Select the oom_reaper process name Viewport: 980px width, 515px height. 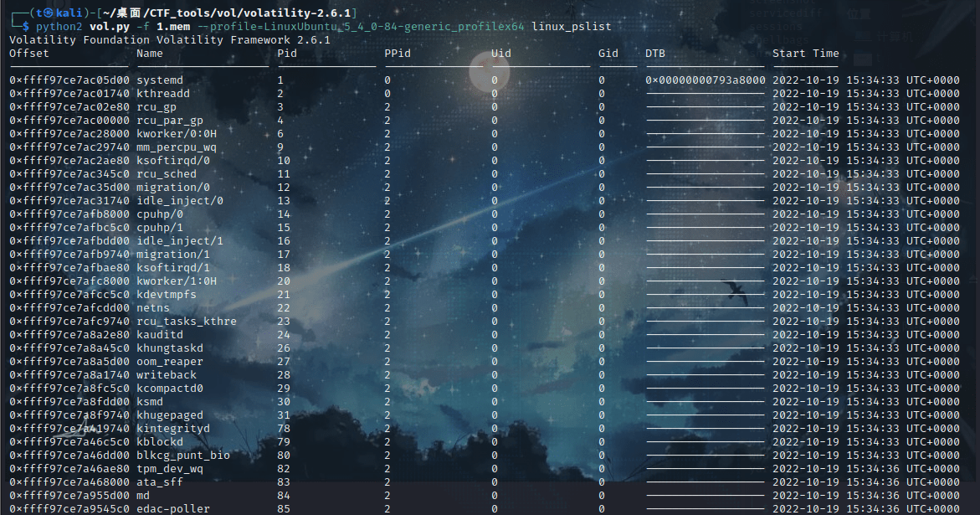pos(170,361)
